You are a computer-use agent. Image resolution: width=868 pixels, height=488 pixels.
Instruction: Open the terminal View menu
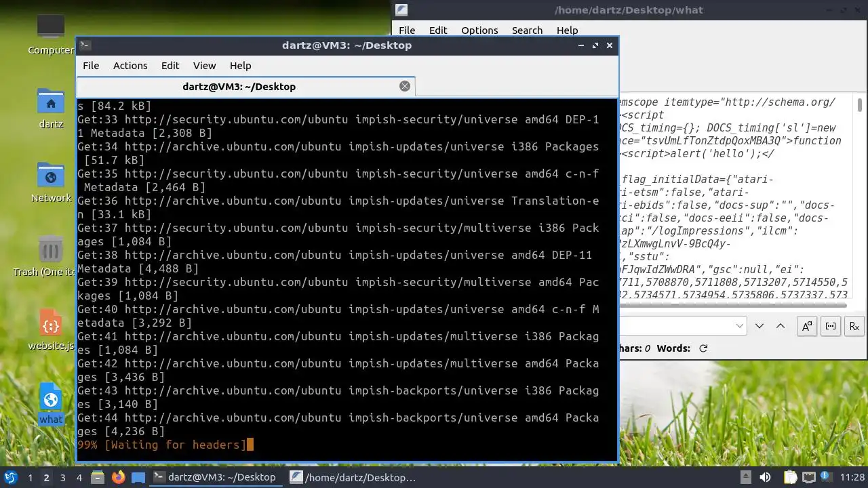click(204, 66)
